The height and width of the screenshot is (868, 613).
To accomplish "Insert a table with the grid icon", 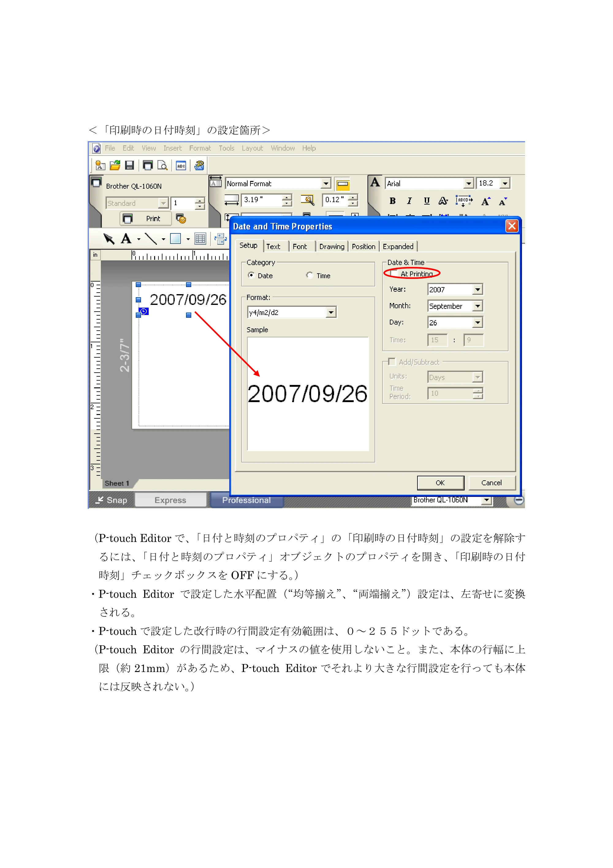I will point(200,239).
